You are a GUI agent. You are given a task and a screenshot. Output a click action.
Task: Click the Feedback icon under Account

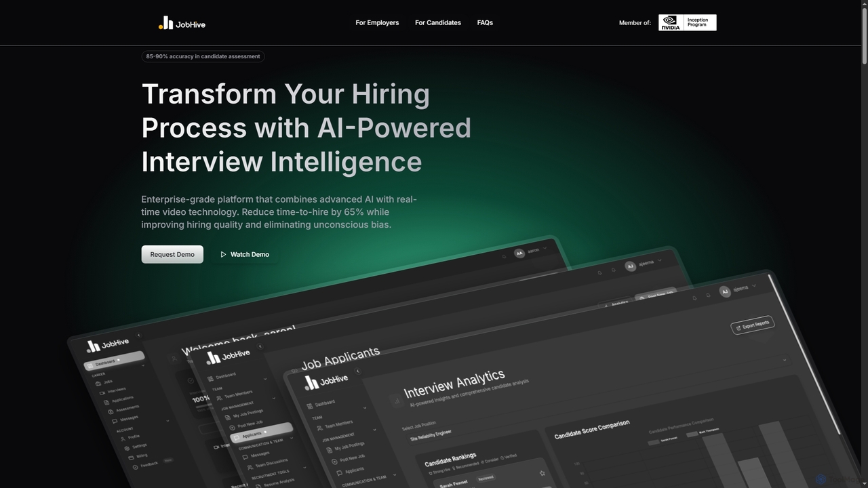pos(135,466)
